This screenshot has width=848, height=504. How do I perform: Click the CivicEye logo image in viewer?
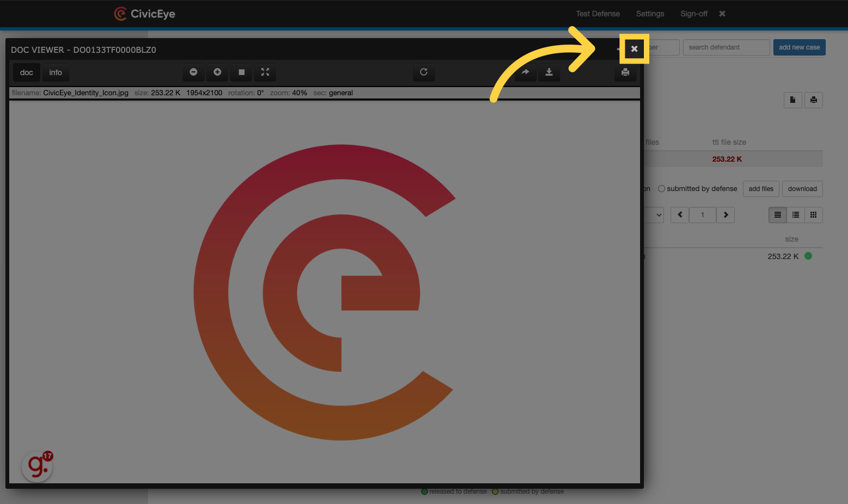tap(325, 292)
